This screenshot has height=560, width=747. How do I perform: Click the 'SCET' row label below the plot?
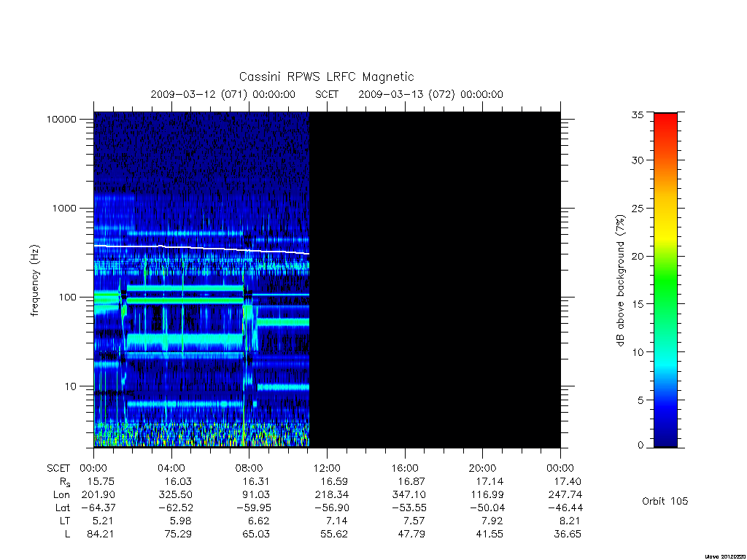[x=58, y=468]
